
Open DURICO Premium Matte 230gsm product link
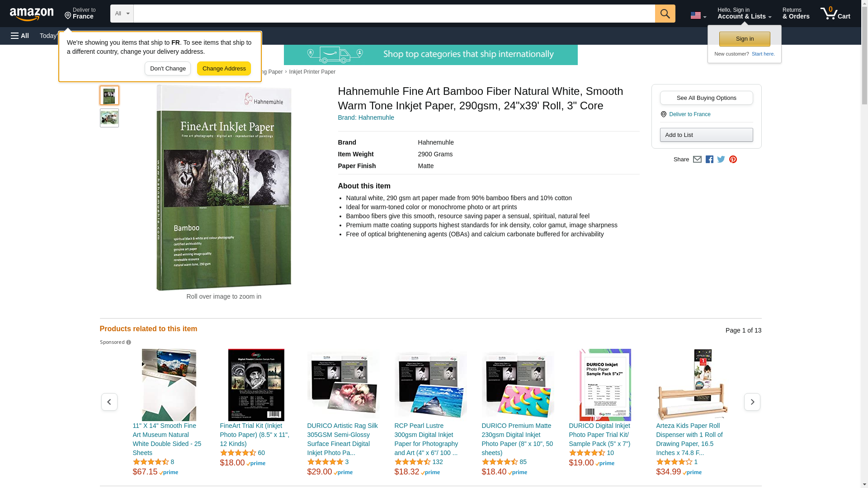pos(518,439)
